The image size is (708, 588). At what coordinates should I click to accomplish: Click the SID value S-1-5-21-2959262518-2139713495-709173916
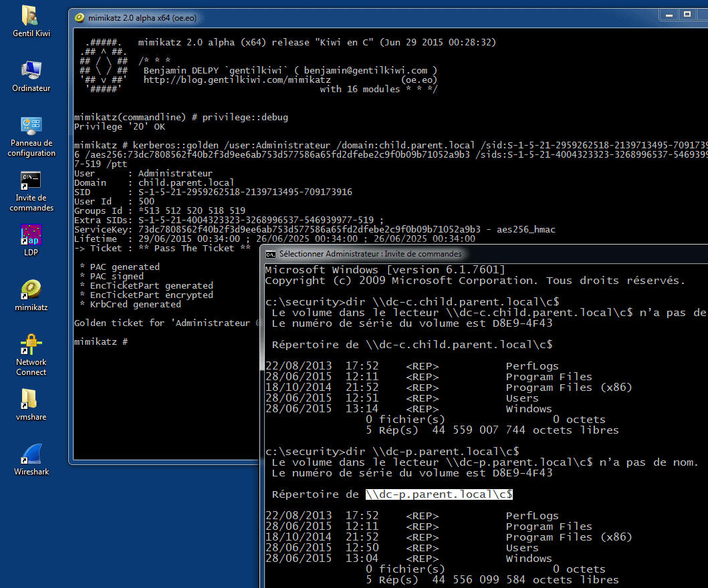(245, 192)
